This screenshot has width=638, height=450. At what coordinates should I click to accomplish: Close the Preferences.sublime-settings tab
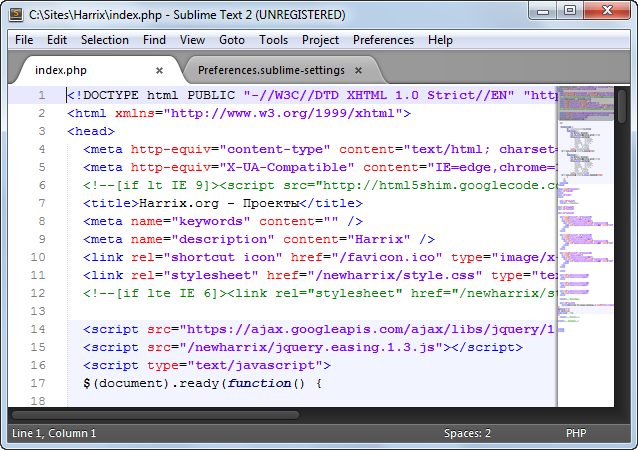(x=358, y=70)
